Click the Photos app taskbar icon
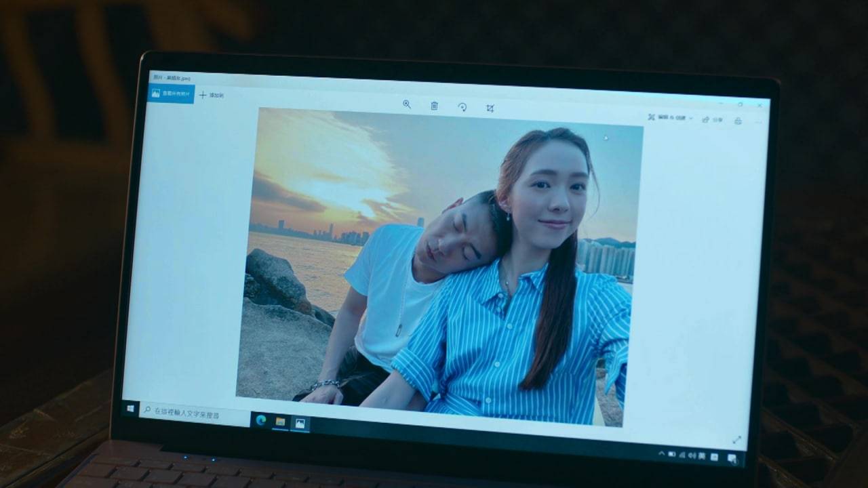The image size is (868, 488). pos(300,424)
